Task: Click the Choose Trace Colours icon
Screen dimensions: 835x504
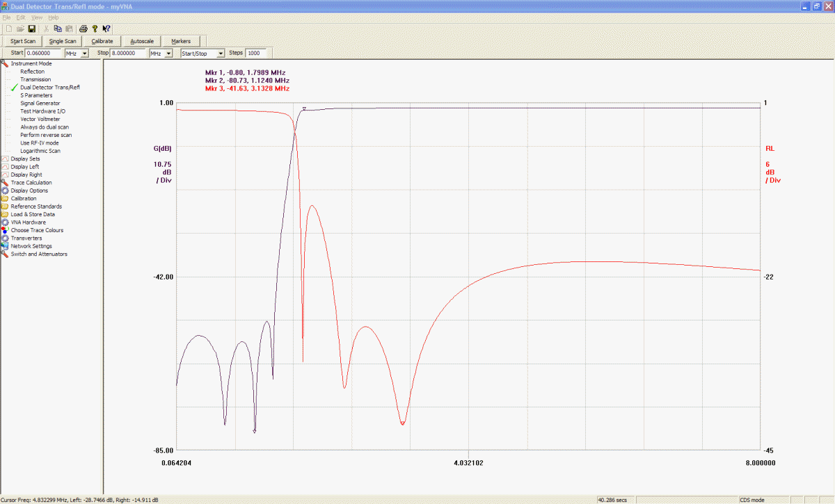Action: click(x=5, y=230)
